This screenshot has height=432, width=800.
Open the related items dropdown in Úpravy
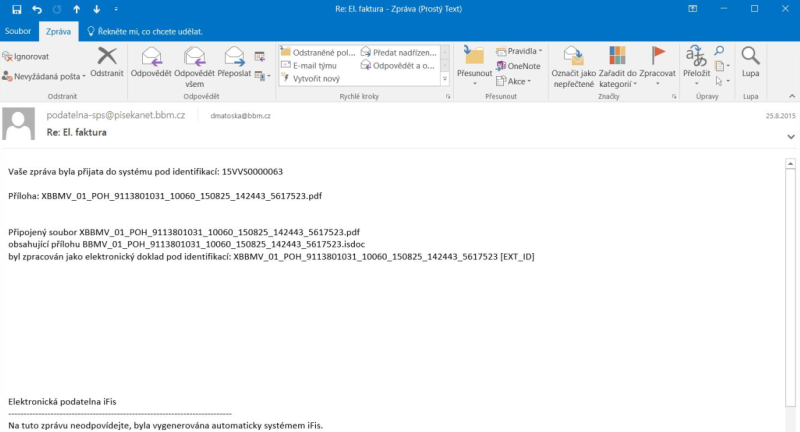(x=722, y=66)
